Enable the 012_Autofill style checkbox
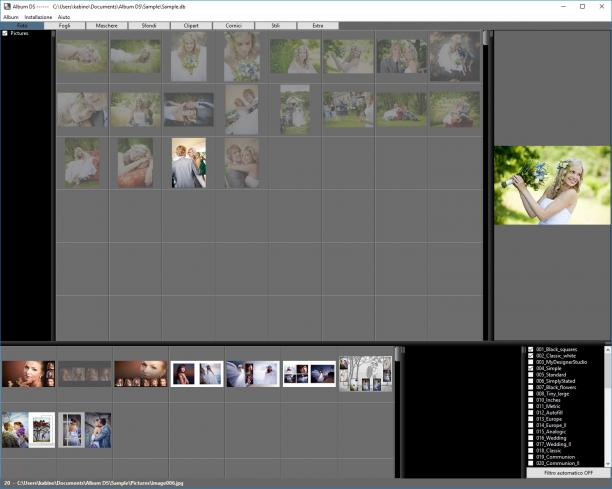 point(530,413)
